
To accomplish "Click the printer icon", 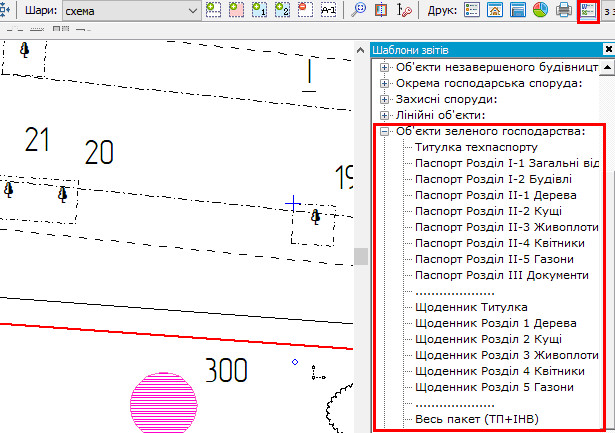I will [563, 11].
